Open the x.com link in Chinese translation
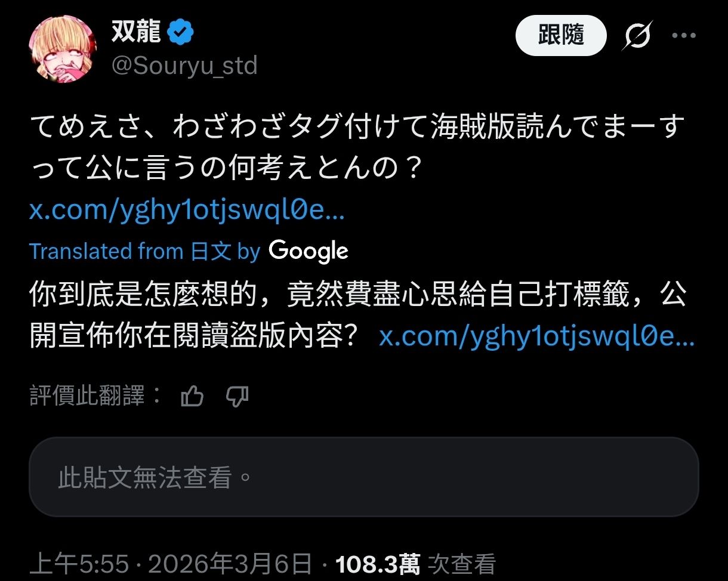728x581 pixels. tap(537, 338)
